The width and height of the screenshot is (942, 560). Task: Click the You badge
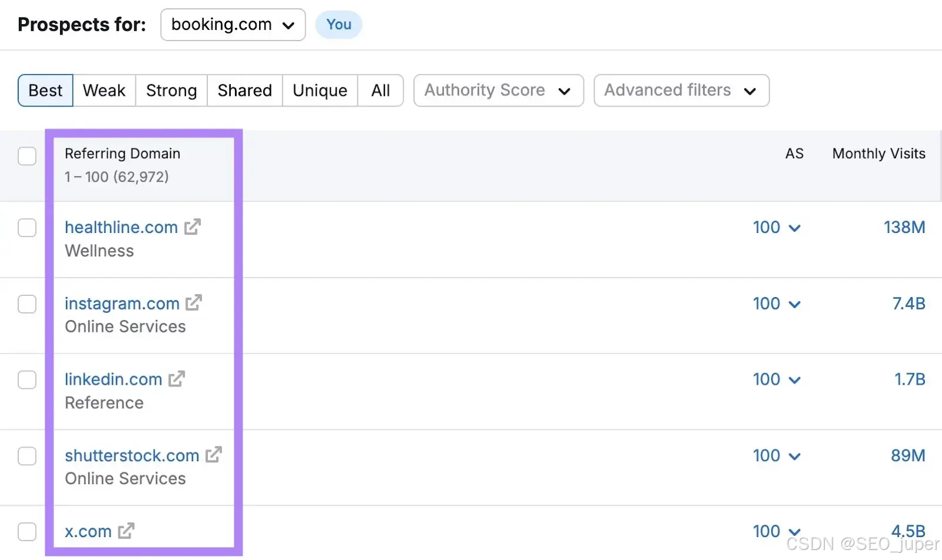pos(339,25)
